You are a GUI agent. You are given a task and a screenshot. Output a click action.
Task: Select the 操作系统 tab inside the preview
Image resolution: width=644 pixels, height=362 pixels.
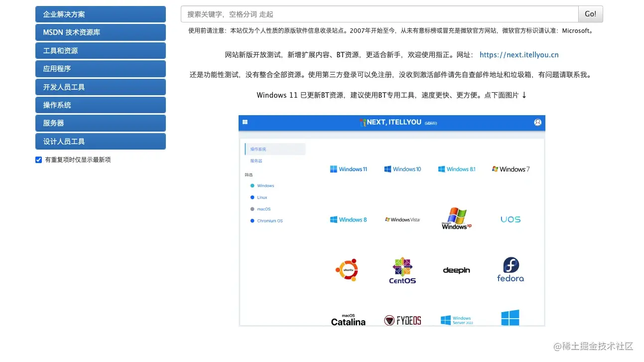click(275, 149)
